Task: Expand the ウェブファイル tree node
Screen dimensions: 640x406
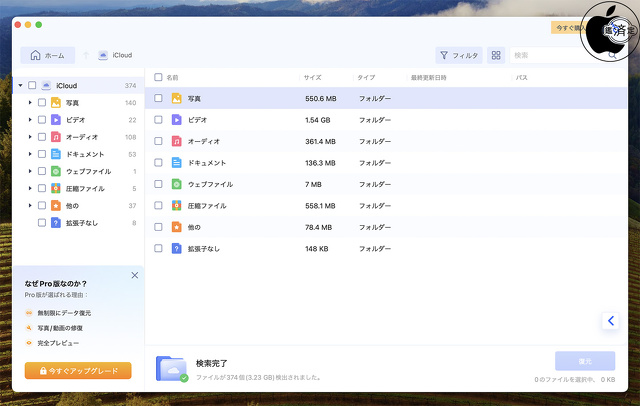Action: point(30,171)
